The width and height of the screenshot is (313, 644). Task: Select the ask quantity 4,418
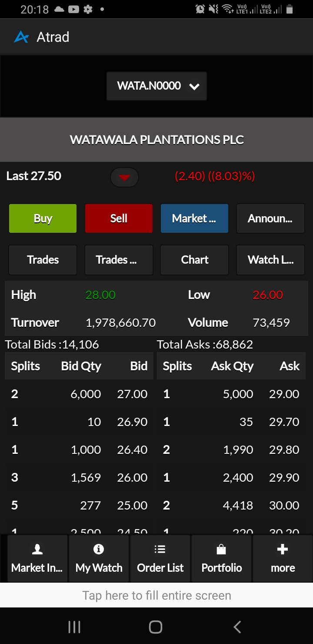pos(238,505)
